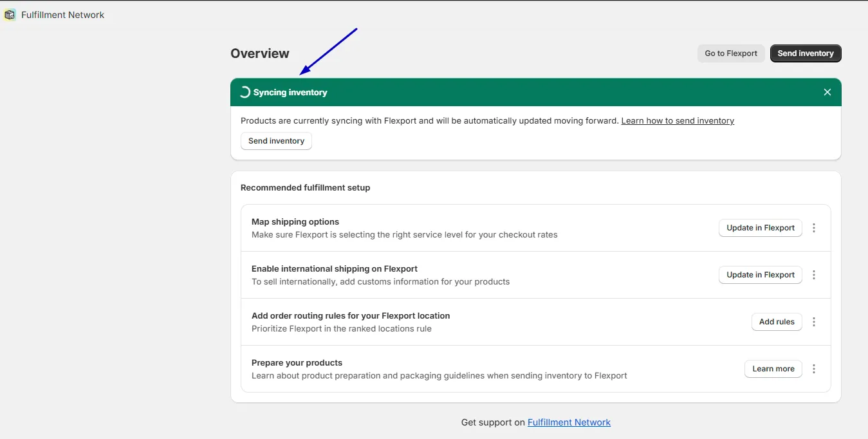Click Recommended fulfillment setup heading
868x439 pixels.
[306, 188]
